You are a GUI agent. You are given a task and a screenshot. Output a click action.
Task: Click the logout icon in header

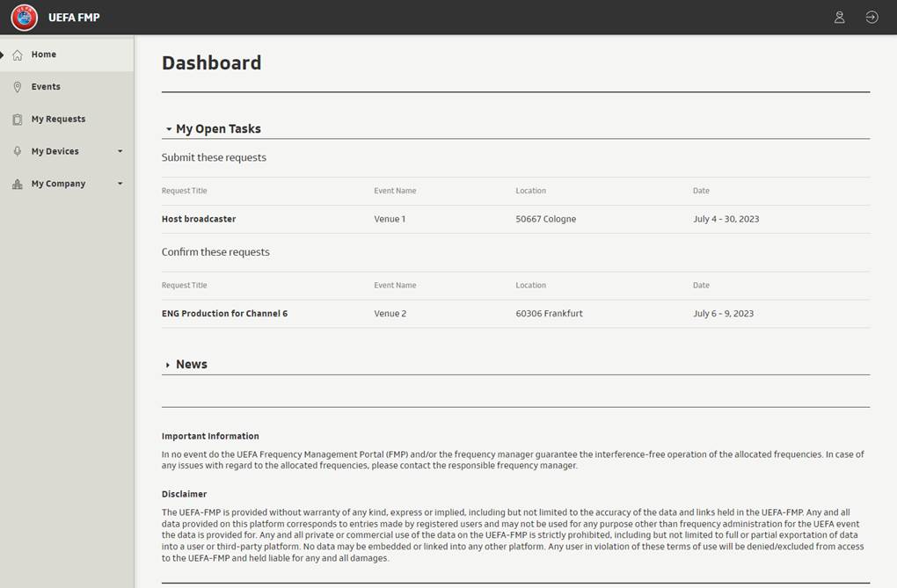[x=871, y=18]
